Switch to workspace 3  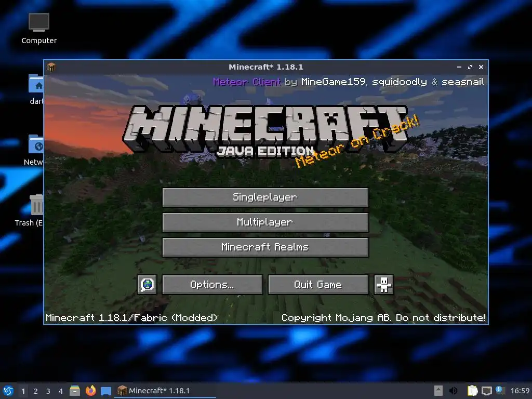[48, 391]
